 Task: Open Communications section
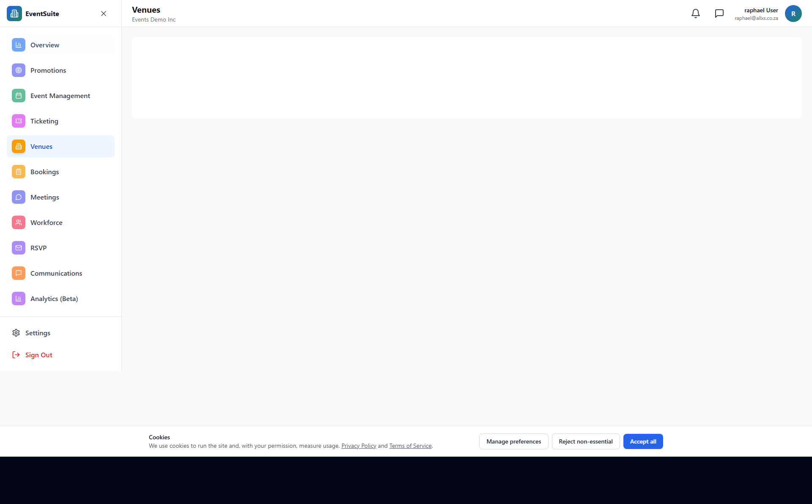(56, 274)
